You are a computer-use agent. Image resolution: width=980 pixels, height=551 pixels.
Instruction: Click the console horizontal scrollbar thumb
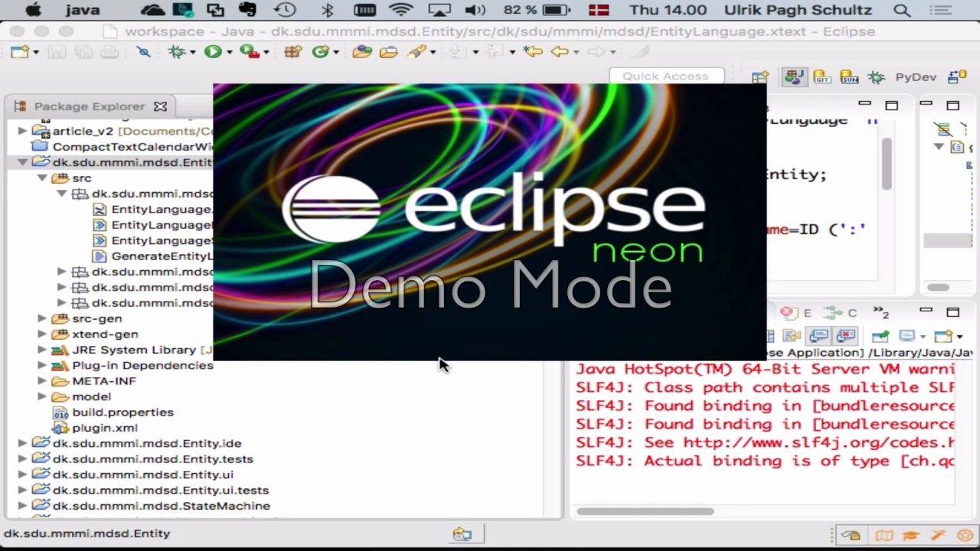[x=646, y=511]
